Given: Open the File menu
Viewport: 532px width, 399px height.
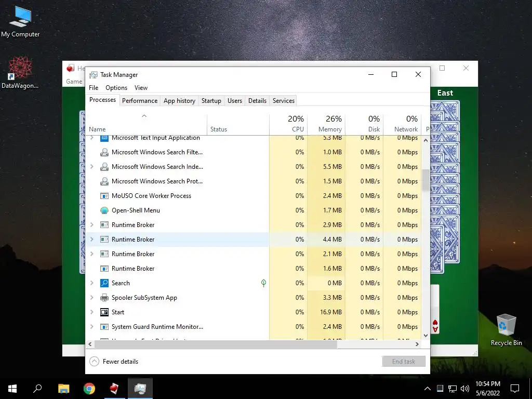Looking at the screenshot, I should tap(94, 87).
